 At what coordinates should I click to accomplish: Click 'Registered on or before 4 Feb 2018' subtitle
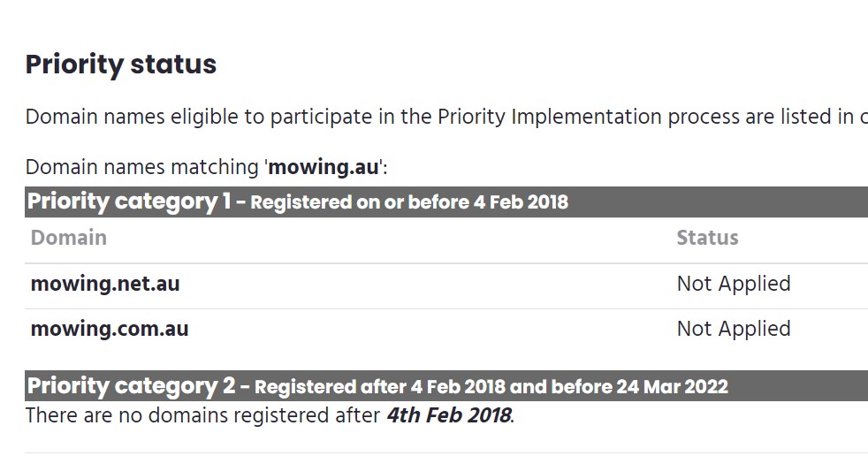[409, 202]
